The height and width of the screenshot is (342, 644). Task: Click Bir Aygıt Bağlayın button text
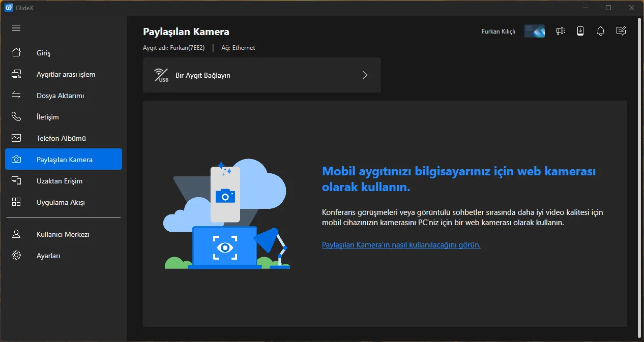[x=203, y=75]
